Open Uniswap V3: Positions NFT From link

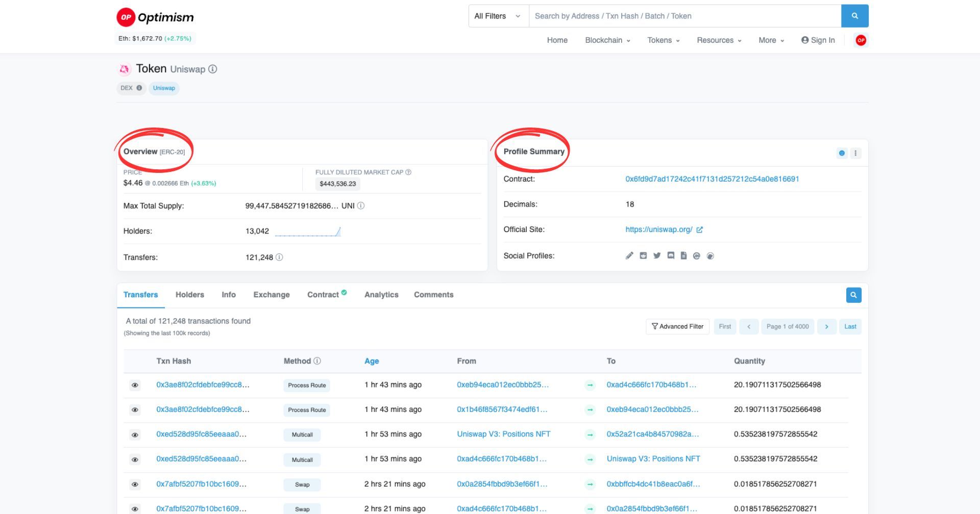tap(504, 434)
